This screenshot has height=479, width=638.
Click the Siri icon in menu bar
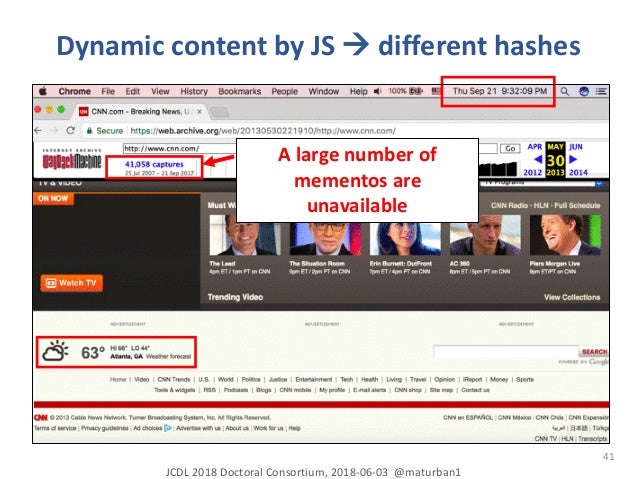click(584, 91)
